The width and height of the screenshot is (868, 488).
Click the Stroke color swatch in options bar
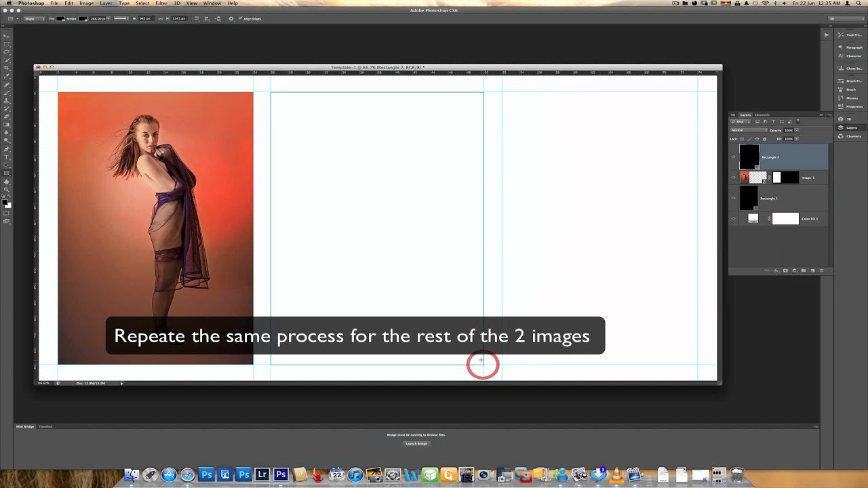tap(83, 18)
